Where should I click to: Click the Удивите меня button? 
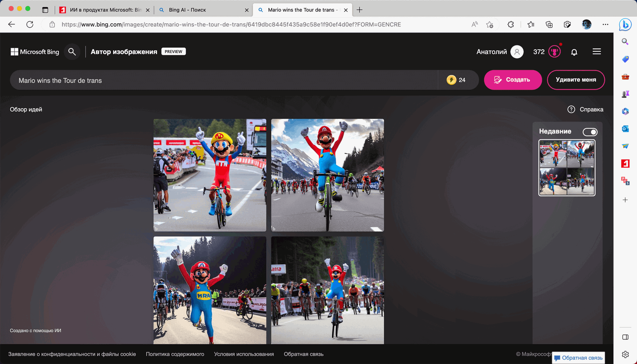576,80
